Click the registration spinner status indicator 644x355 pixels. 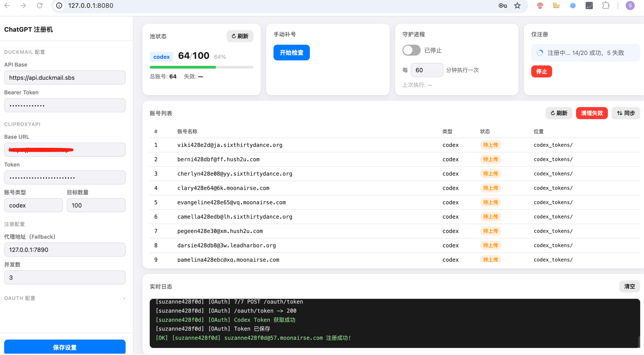pyautogui.click(x=540, y=53)
